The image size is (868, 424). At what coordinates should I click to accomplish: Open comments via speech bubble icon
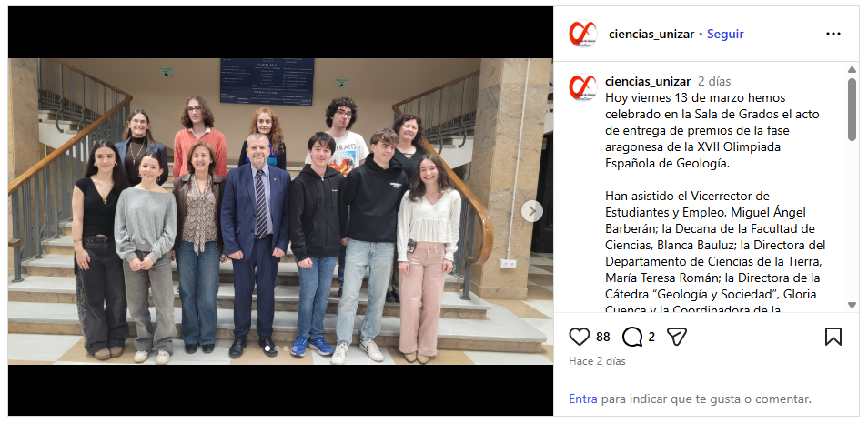pos(631,337)
